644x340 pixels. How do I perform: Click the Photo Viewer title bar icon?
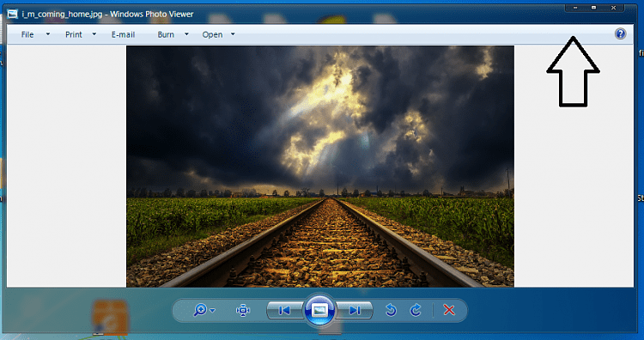[13, 15]
